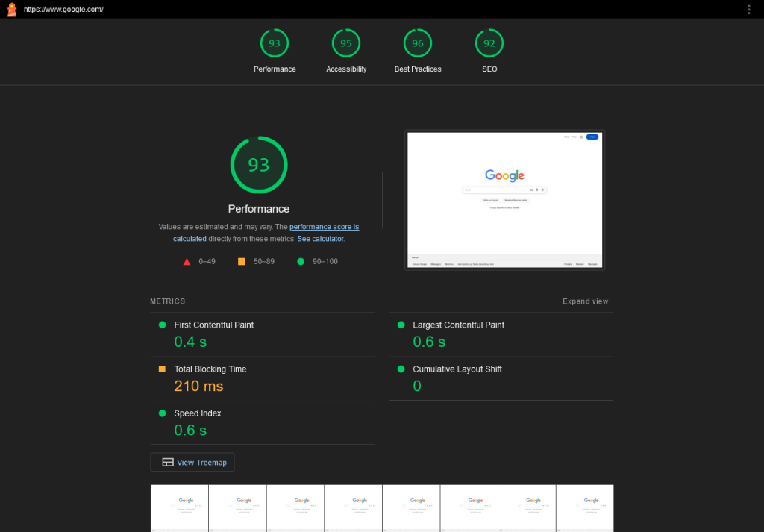Click the https://www.google.com/ URL text

(x=63, y=10)
